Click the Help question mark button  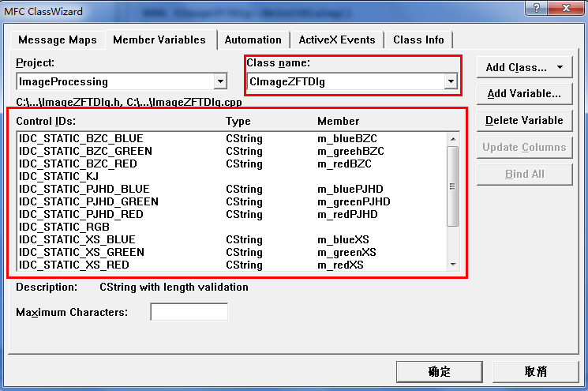coord(537,8)
